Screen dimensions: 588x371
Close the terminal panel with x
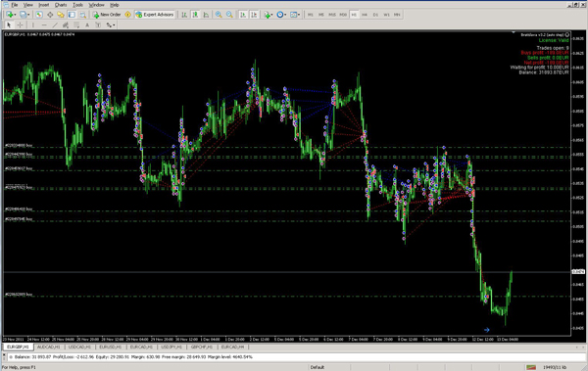pos(4,354)
